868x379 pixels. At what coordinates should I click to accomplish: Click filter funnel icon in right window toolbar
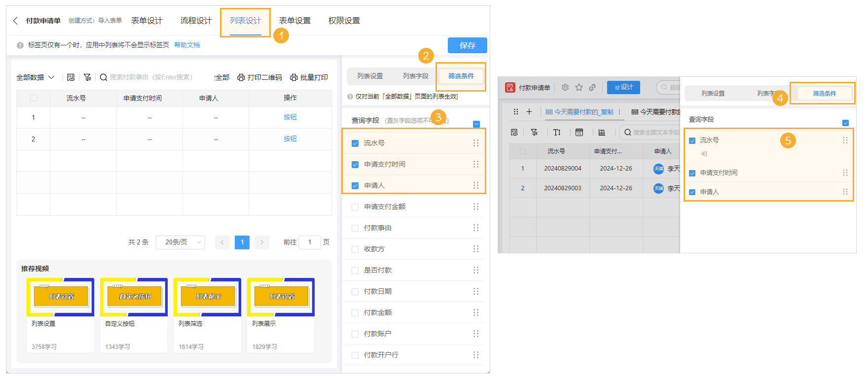[x=534, y=132]
